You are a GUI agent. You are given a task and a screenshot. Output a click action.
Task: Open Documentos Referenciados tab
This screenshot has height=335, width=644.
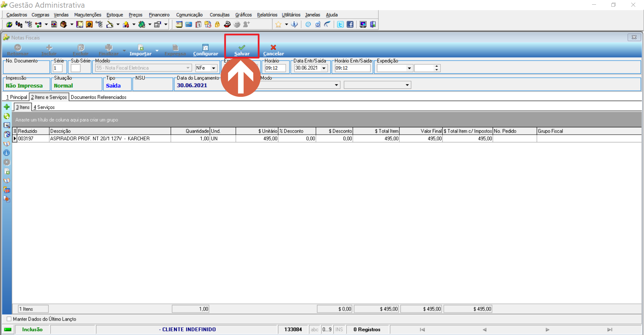99,97
